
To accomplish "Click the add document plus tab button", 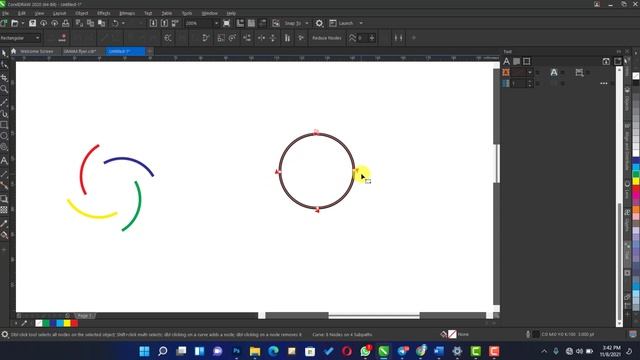I will point(150,51).
